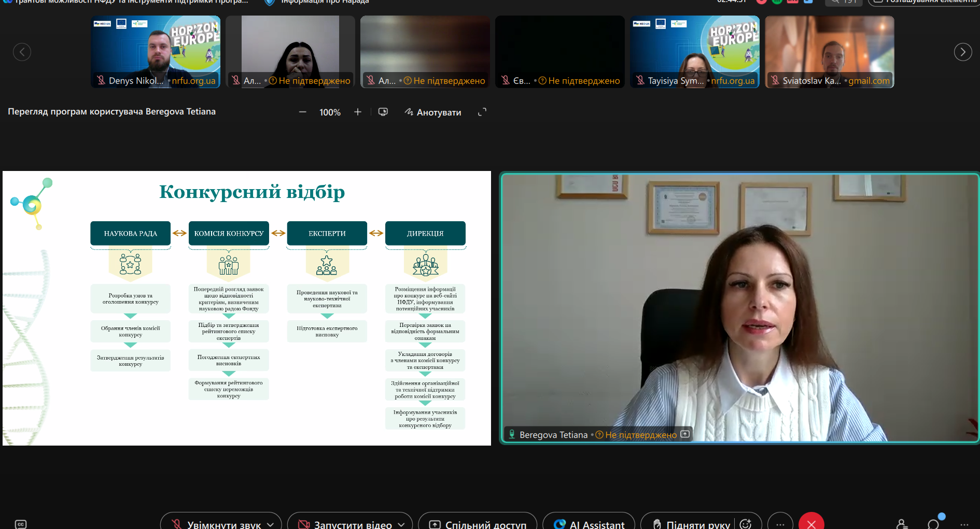The width and height of the screenshot is (980, 529).
Task: Toggle camera with Запустити відео
Action: click(344, 524)
